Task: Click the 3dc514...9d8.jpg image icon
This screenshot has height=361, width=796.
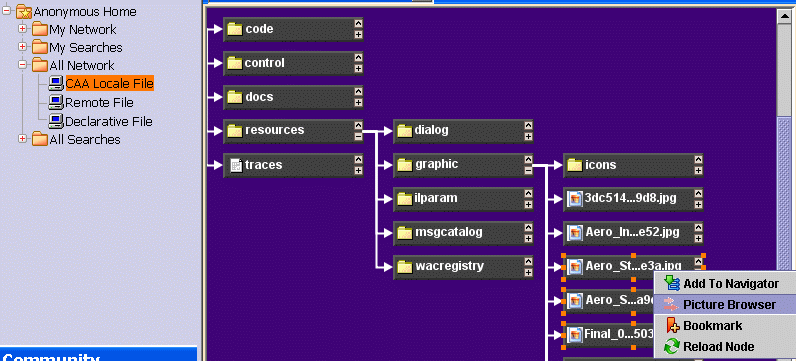Action: click(575, 199)
